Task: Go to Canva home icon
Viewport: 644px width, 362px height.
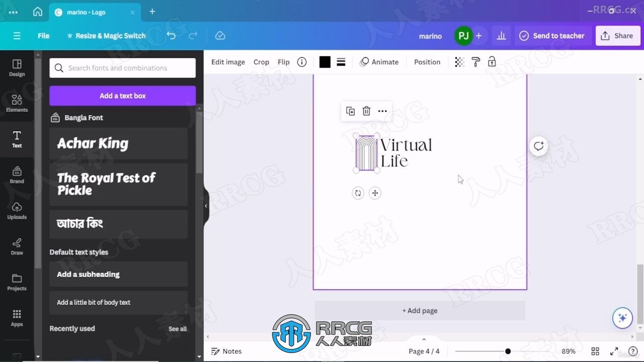Action: coord(38,12)
